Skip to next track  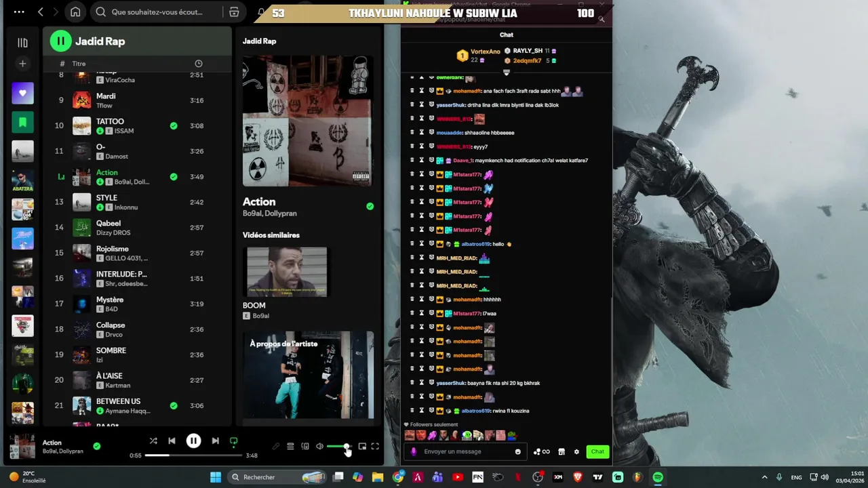click(215, 441)
